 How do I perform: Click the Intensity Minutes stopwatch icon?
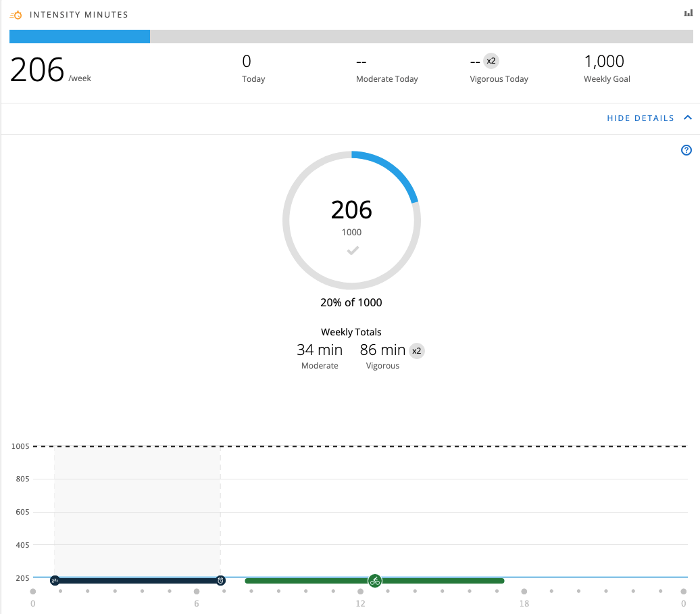pyautogui.click(x=16, y=14)
